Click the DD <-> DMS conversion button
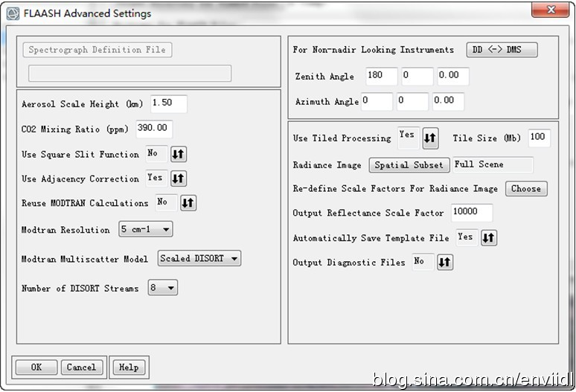 pyautogui.click(x=502, y=50)
